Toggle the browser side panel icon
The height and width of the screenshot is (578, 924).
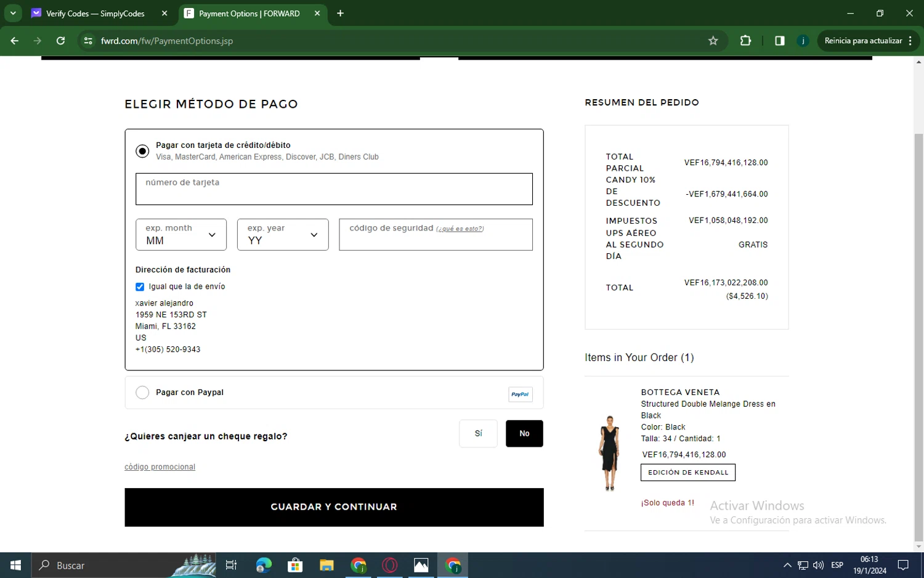tap(780, 41)
